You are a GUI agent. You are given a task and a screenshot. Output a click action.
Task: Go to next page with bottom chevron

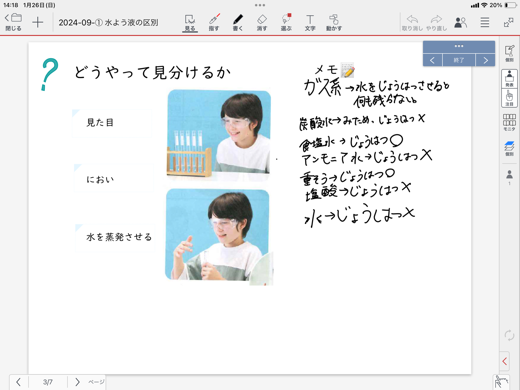tap(77, 382)
